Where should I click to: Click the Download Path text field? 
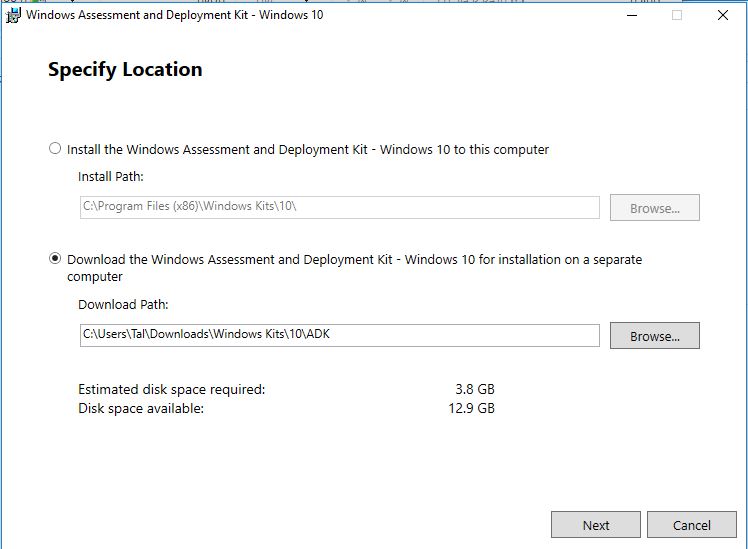click(340, 335)
